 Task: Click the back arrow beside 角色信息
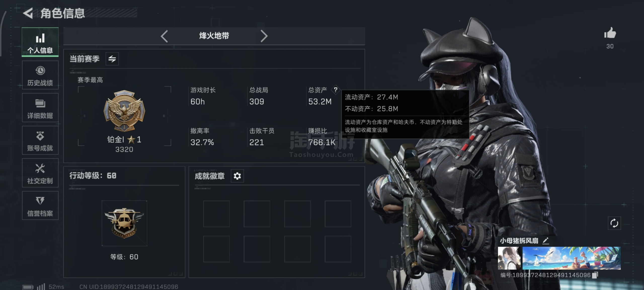click(x=28, y=13)
